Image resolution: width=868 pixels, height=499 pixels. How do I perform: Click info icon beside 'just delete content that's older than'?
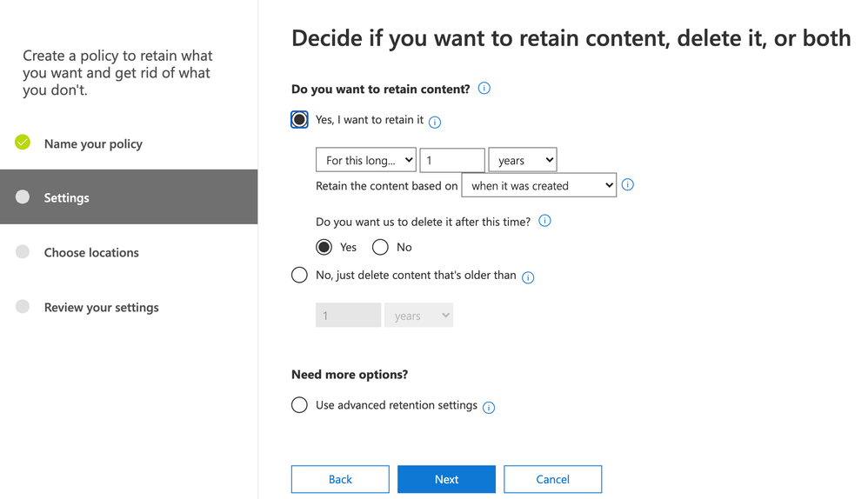coord(528,277)
